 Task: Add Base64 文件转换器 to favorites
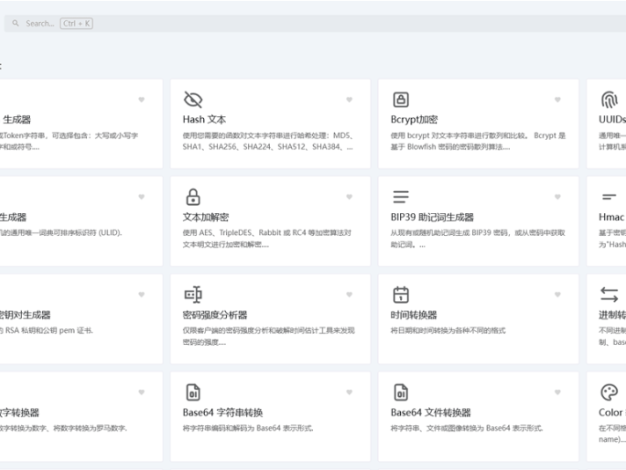tap(558, 392)
